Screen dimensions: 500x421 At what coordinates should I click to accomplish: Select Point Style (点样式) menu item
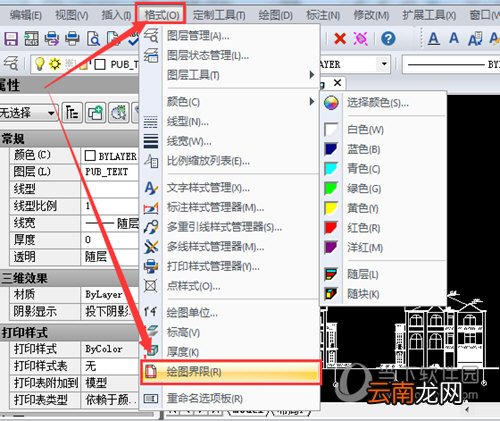click(x=229, y=286)
